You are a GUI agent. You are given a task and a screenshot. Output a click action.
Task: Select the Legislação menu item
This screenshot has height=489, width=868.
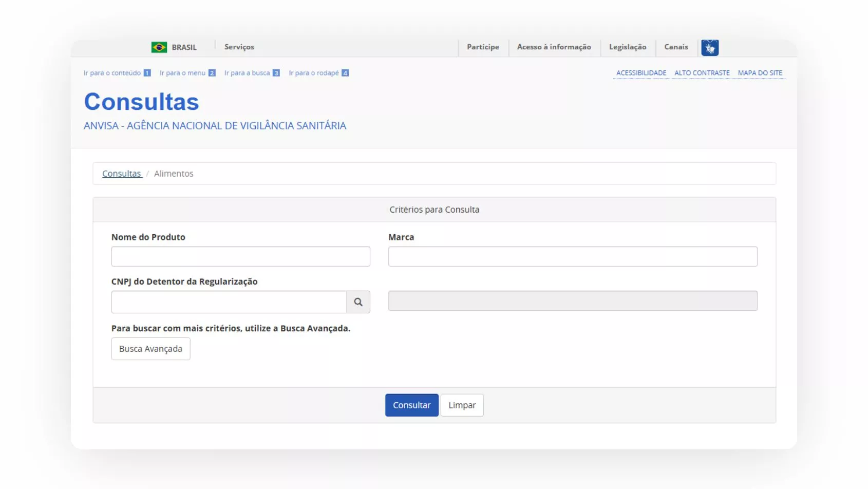pos(628,47)
